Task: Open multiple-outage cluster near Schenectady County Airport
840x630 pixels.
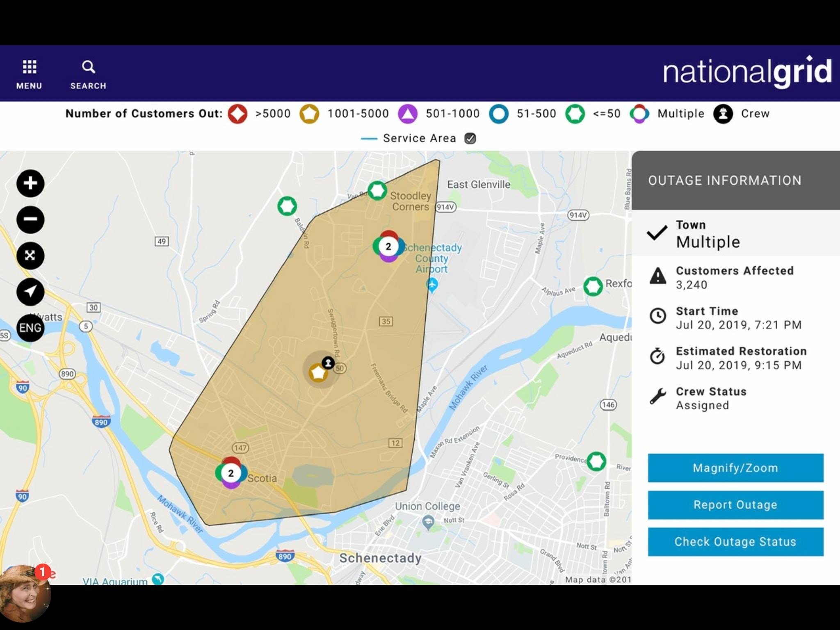Action: coord(388,246)
